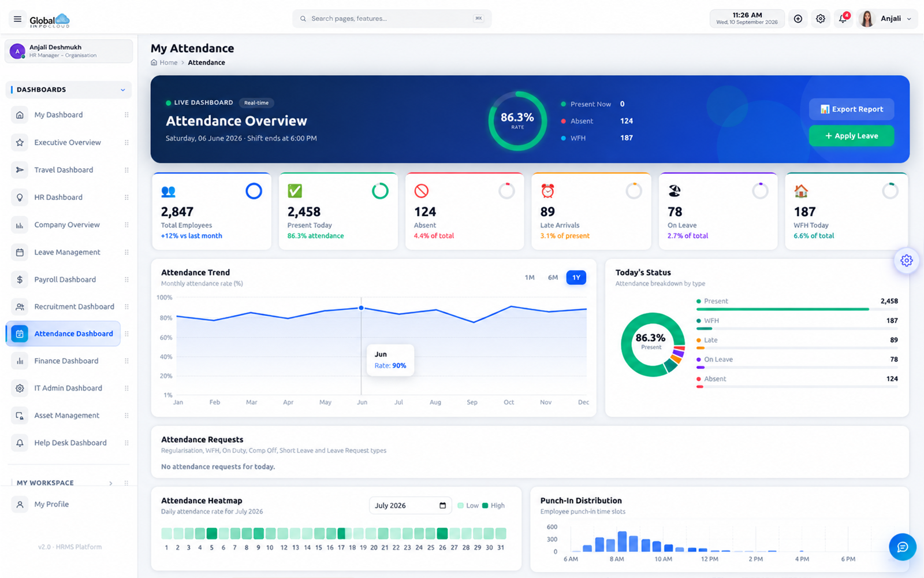Click the Travel Dashboard plane icon
The width and height of the screenshot is (924, 578).
tap(20, 170)
